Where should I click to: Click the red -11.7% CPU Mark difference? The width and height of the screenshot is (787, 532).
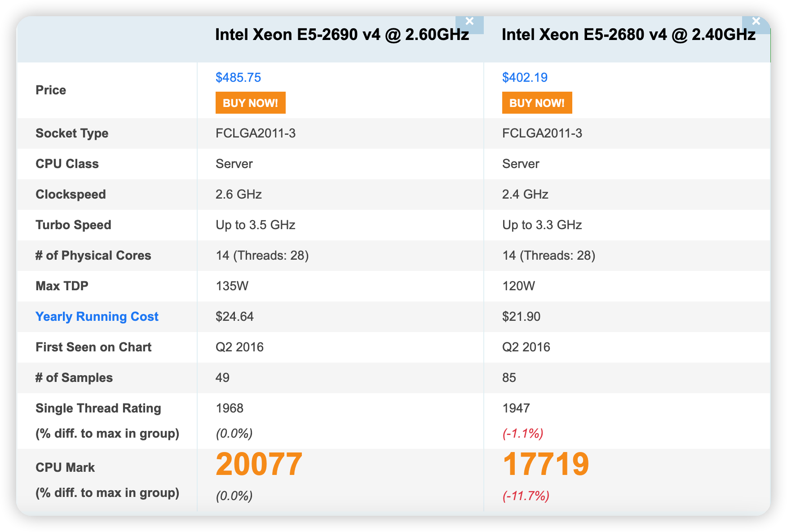[526, 496]
